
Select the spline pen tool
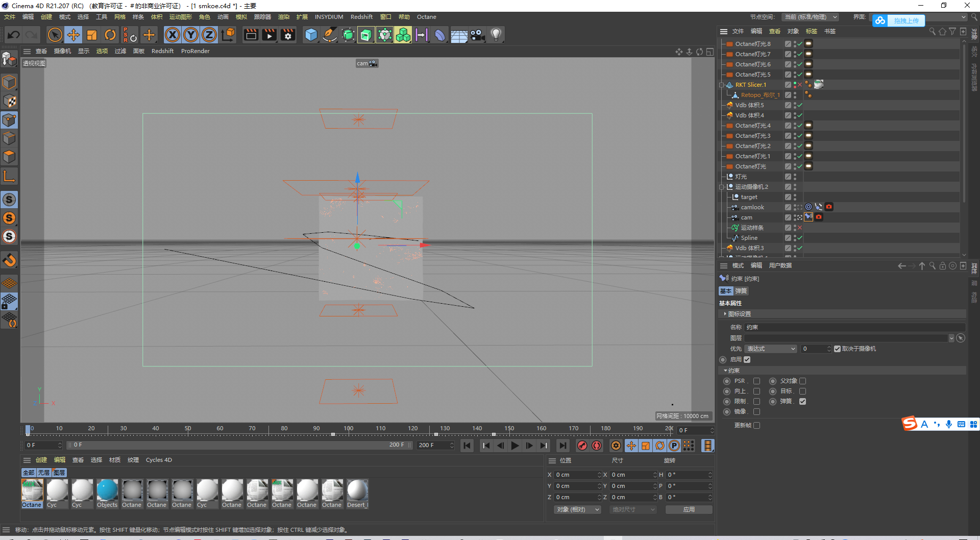pyautogui.click(x=330, y=35)
